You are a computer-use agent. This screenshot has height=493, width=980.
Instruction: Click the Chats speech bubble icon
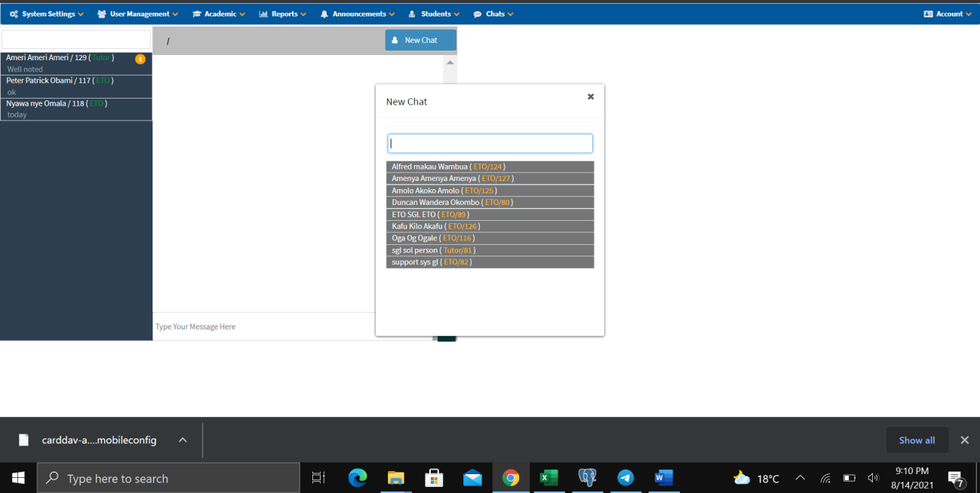[x=477, y=13]
